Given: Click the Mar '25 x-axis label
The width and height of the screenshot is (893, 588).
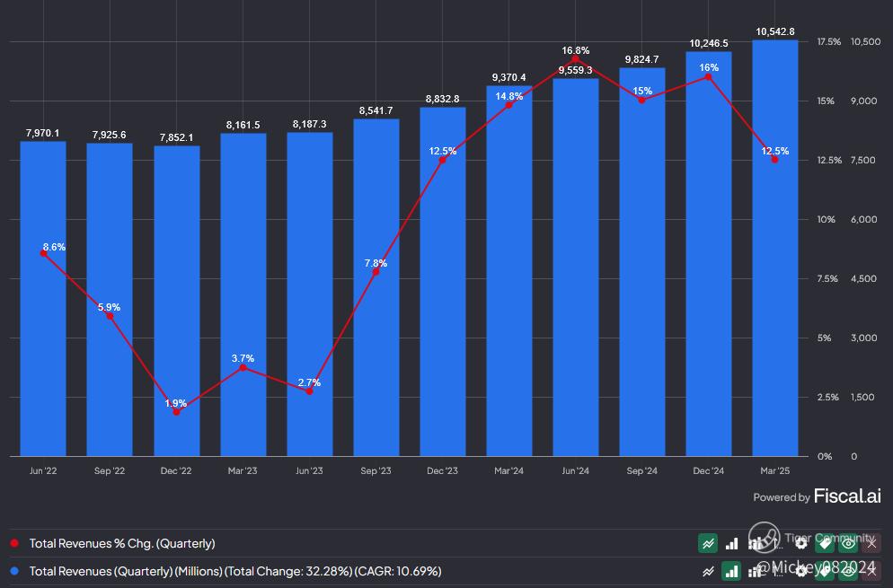Looking at the screenshot, I should pos(775,470).
